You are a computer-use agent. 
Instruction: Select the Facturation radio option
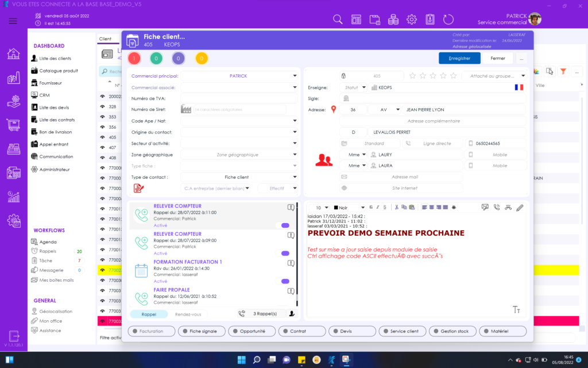(152, 331)
